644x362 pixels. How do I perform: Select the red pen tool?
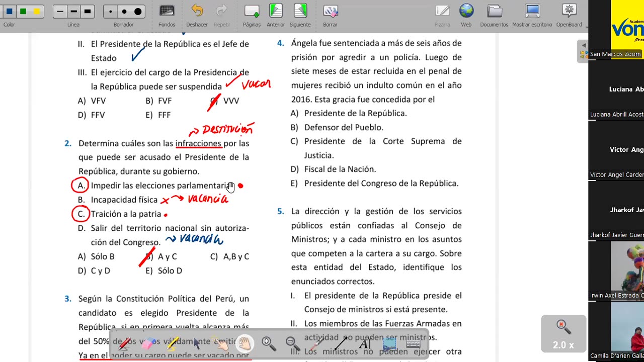[x=124, y=343]
